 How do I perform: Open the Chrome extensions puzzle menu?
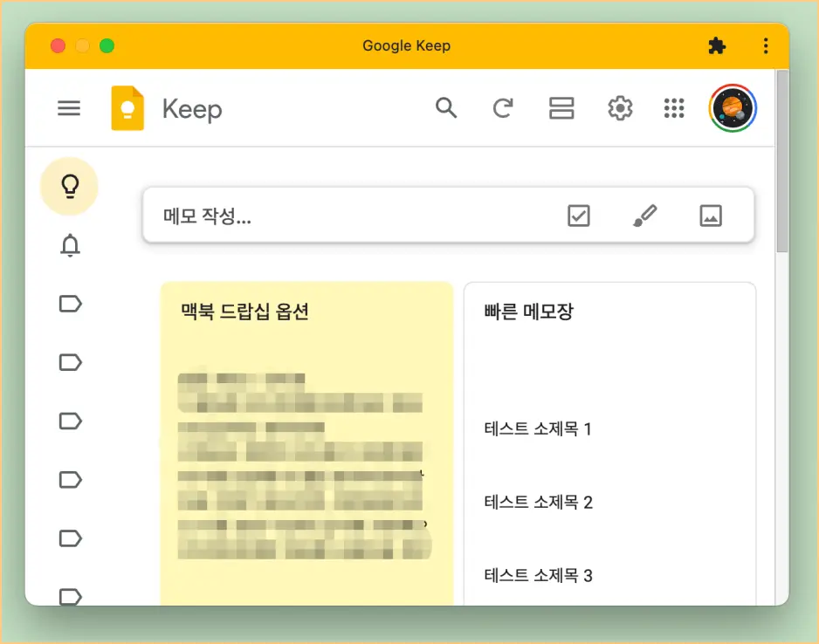pos(716,45)
